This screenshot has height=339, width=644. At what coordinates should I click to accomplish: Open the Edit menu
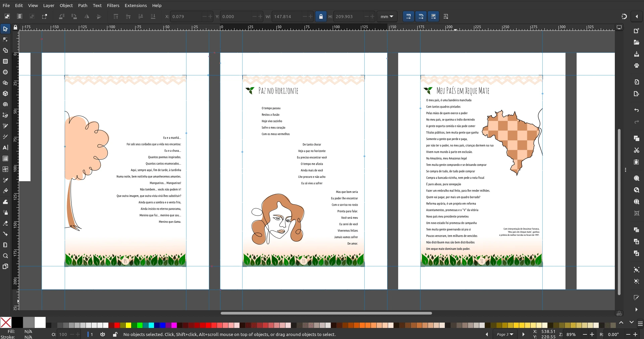[x=19, y=5]
